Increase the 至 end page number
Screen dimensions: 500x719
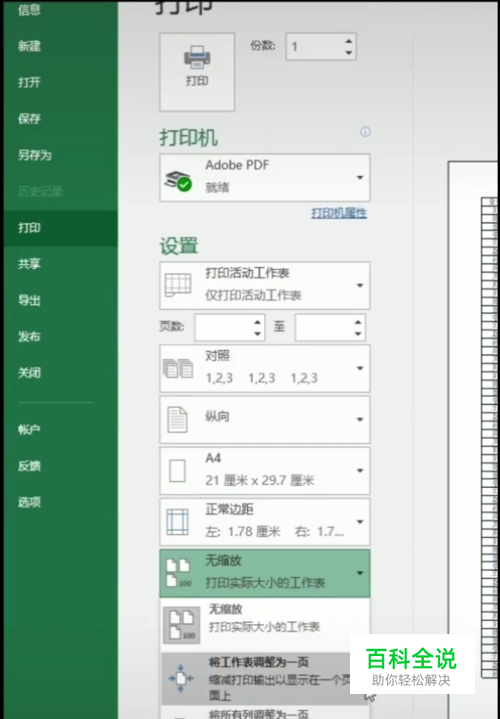(x=358, y=322)
